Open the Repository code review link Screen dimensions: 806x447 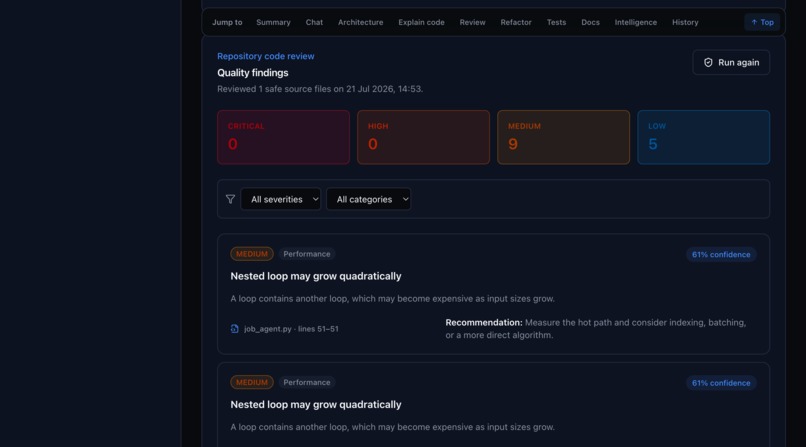(266, 56)
